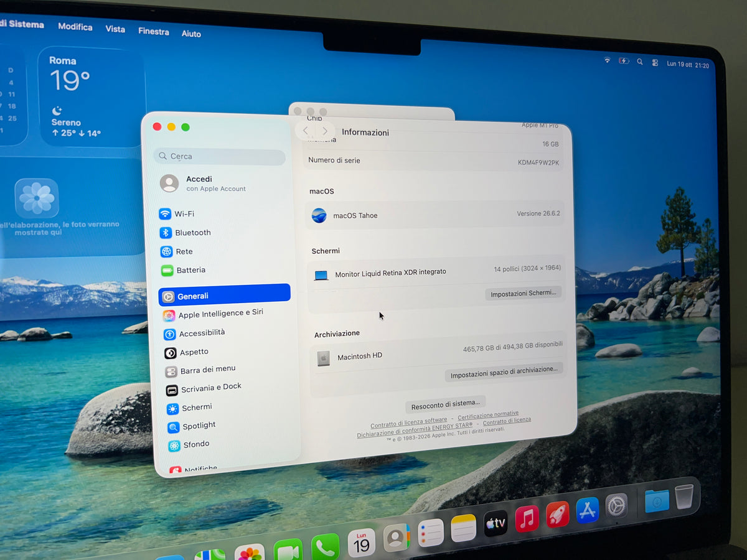Viewport: 747px width, 560px height.
Task: Click the standalone Contratto di licenza link
Action: click(x=507, y=421)
